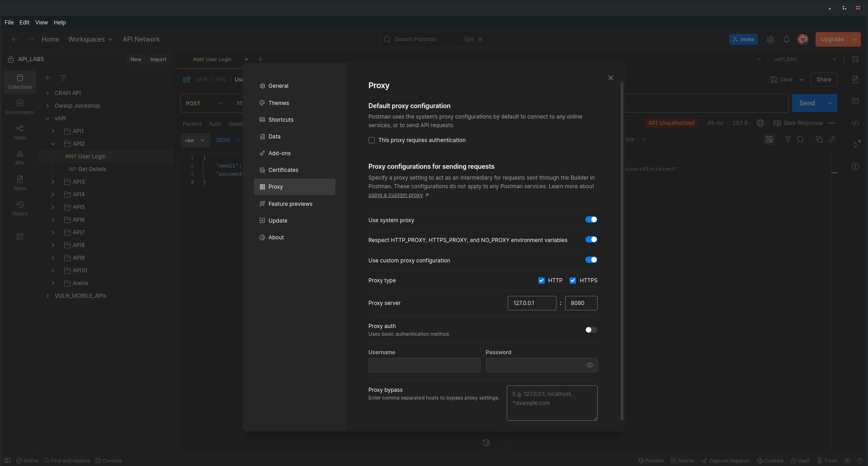Toggle Respect HTTP_PROXY environment variables switch
868x466 pixels.
[591, 239]
